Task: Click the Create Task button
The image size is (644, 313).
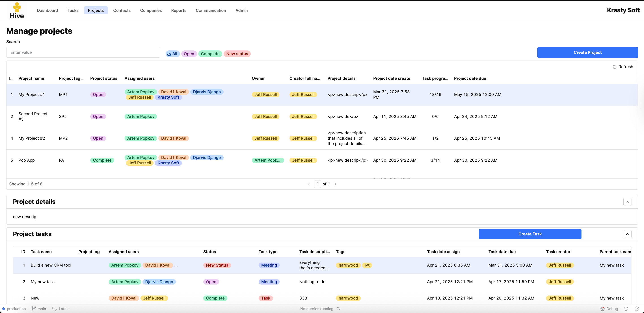Action: point(530,234)
